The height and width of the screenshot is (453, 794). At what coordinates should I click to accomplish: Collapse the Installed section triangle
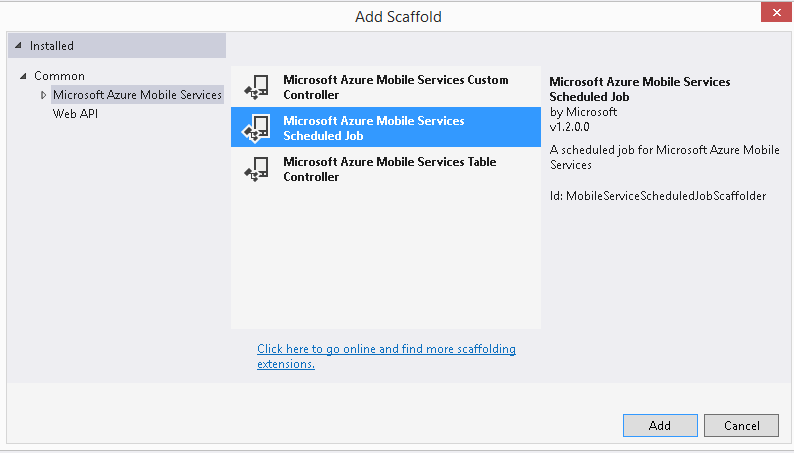pyautogui.click(x=18, y=46)
